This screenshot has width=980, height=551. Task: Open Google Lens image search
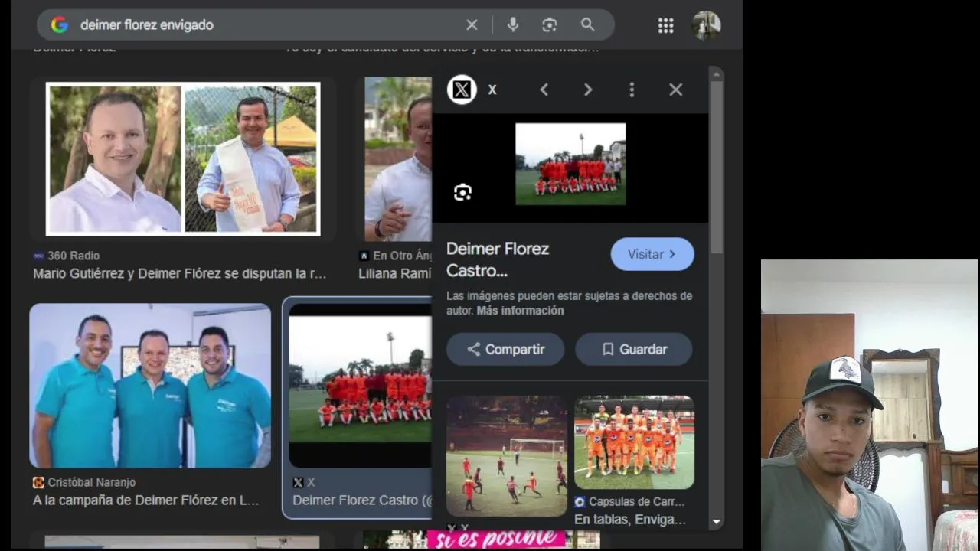coord(550,24)
